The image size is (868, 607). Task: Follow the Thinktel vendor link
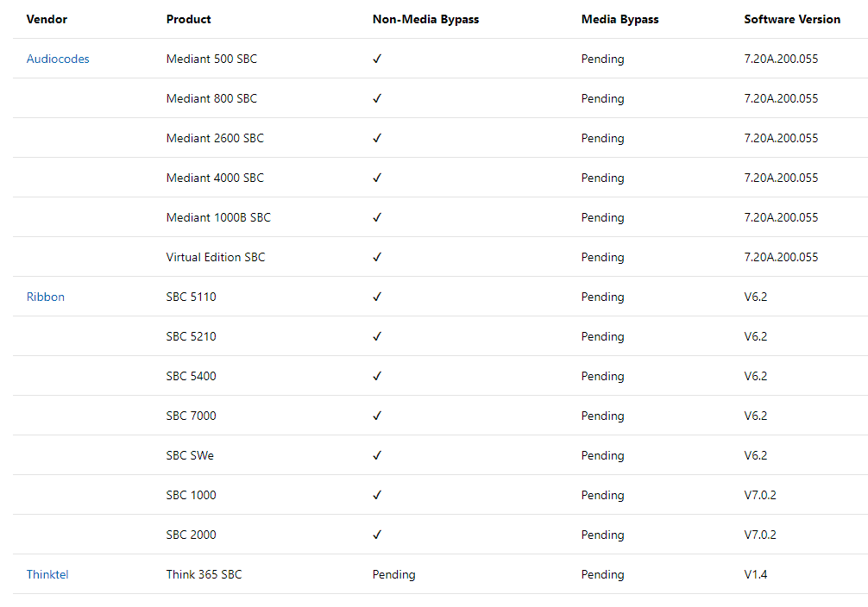tap(47, 575)
